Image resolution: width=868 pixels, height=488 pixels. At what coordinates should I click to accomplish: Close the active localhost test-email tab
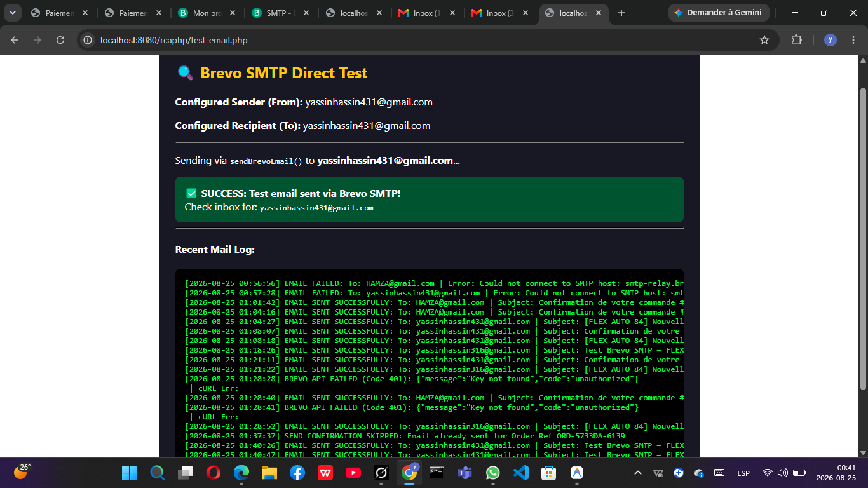point(599,13)
